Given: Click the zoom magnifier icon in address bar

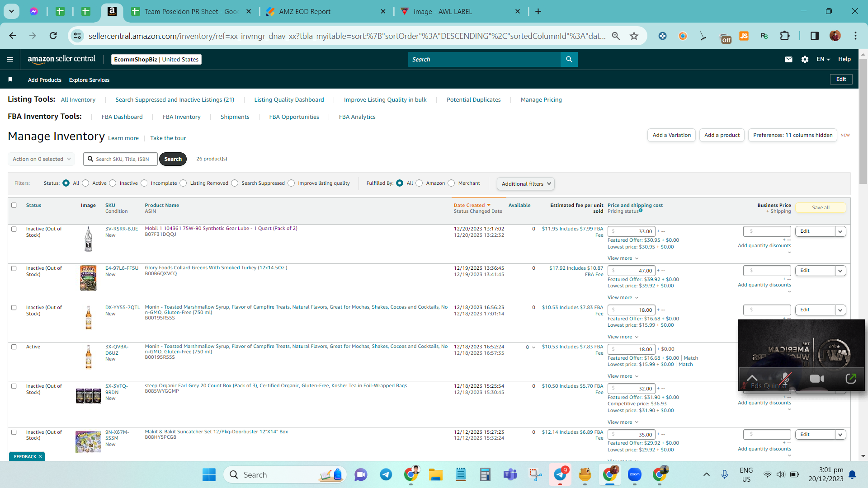Looking at the screenshot, I should pyautogui.click(x=616, y=36).
